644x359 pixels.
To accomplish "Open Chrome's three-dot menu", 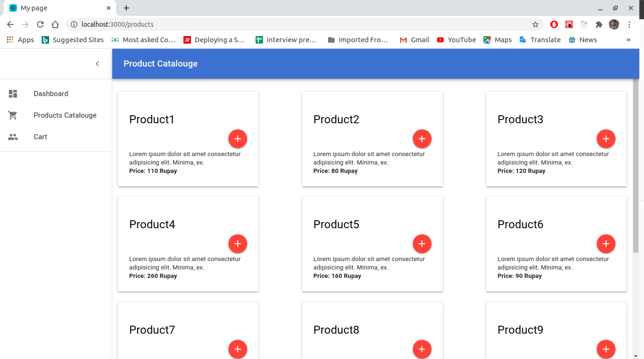I will click(629, 24).
